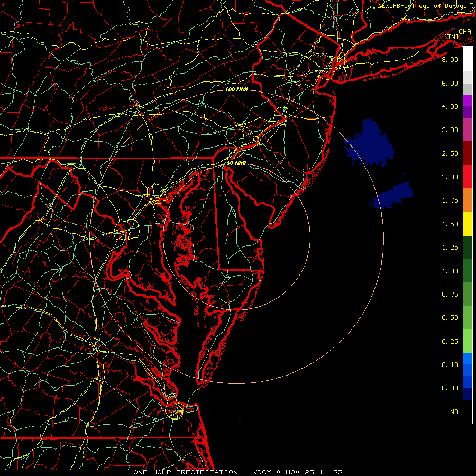Click the pink swatch beside 3.00
Screen dimensions: 476x476
(x=467, y=130)
